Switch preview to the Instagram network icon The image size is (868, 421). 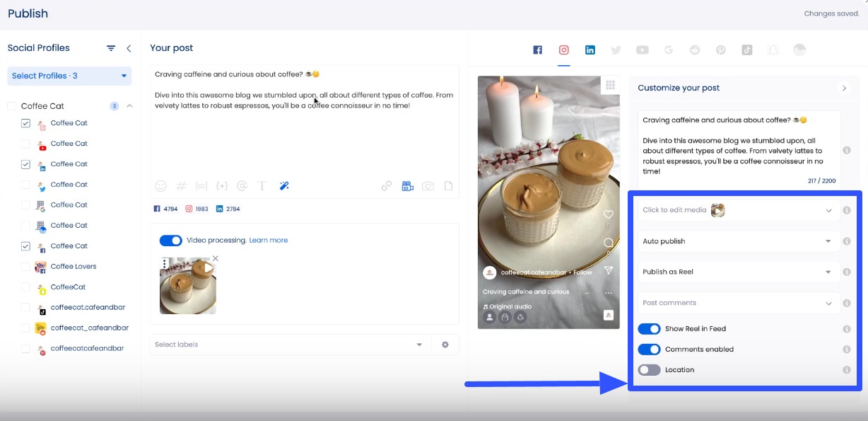pyautogui.click(x=563, y=50)
